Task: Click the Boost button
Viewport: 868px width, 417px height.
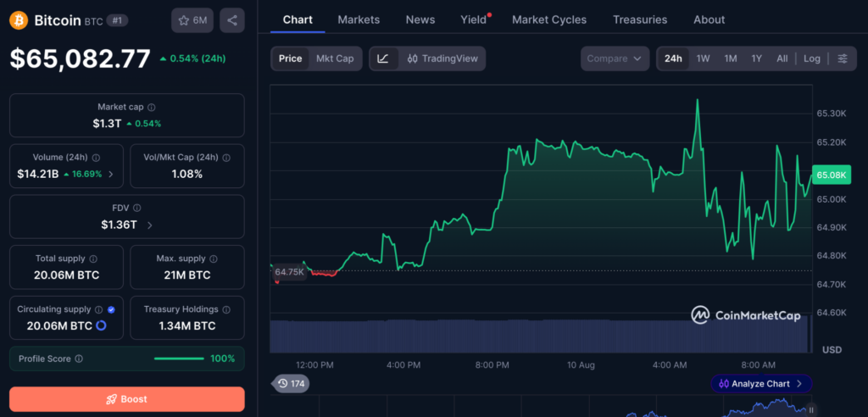Action: tap(127, 399)
